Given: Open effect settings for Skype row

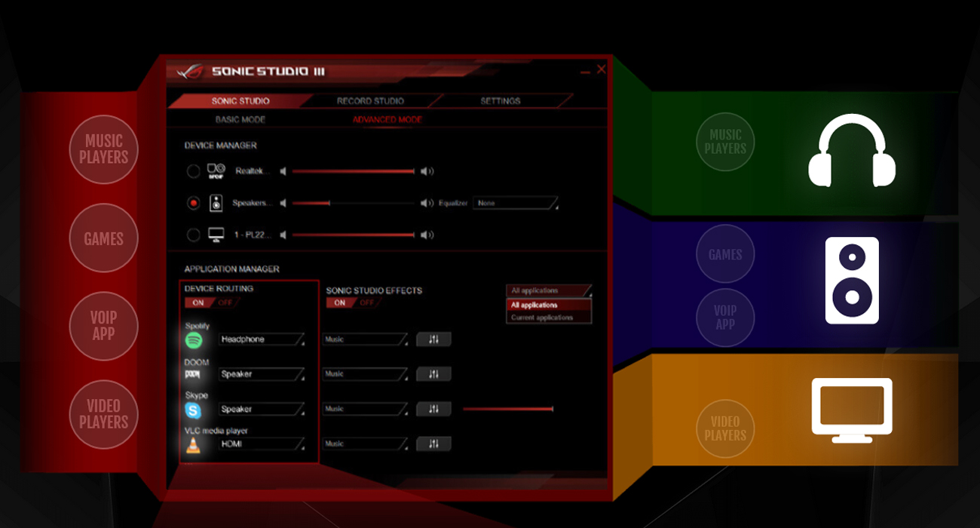Looking at the screenshot, I should click(x=433, y=409).
